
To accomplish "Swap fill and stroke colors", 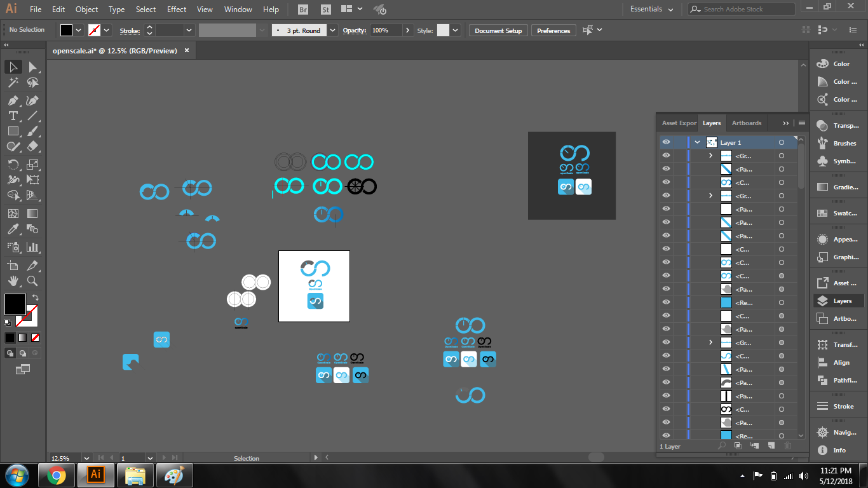I will [x=36, y=297].
